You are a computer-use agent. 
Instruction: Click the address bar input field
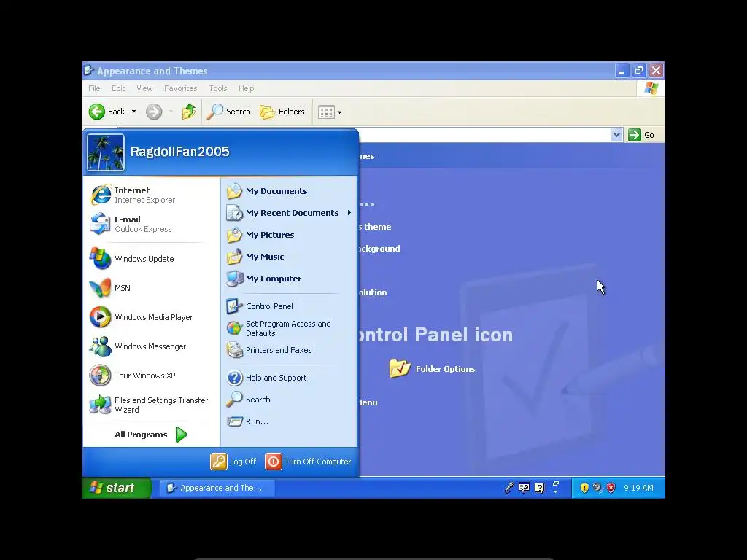point(484,135)
